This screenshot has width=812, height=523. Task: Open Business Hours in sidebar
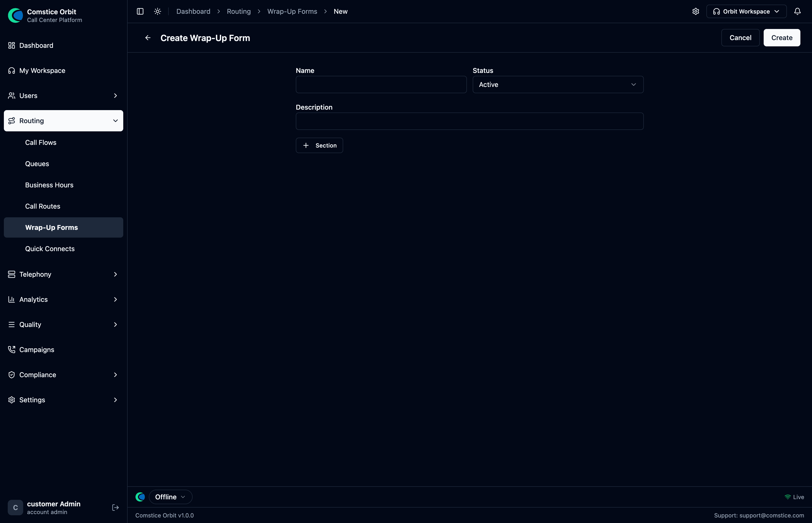pos(64,185)
